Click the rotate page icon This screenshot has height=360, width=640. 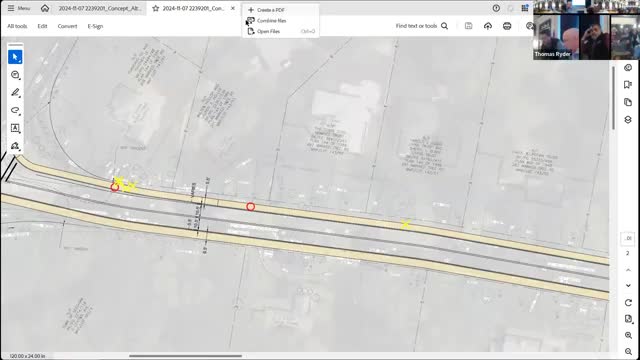pos(628,302)
